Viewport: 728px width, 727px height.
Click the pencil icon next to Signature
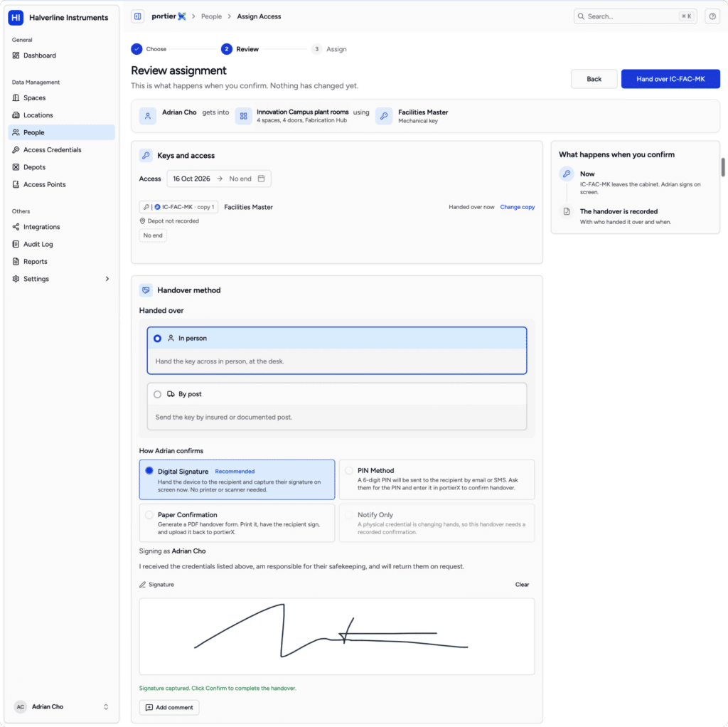click(142, 585)
